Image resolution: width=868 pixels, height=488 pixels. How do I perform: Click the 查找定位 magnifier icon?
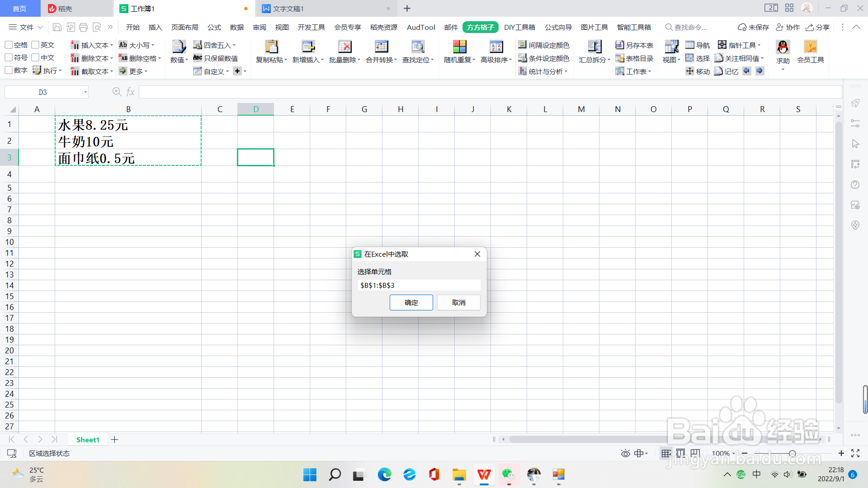tap(418, 47)
